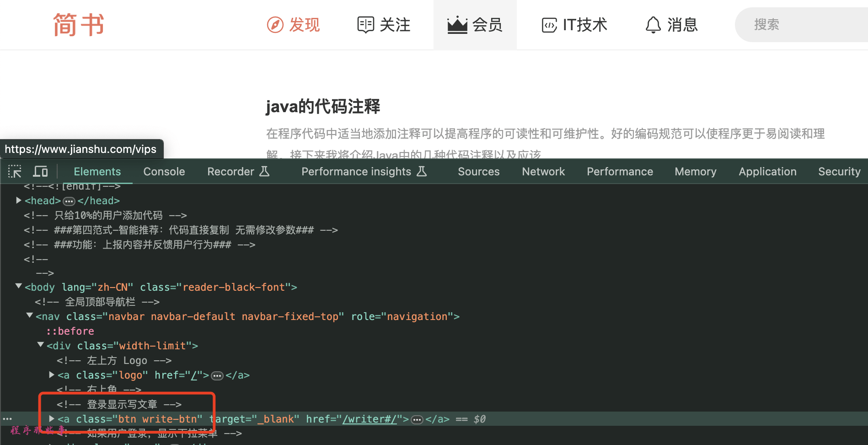Open the Network tab
Viewport: 868px width, 445px height.
543,172
